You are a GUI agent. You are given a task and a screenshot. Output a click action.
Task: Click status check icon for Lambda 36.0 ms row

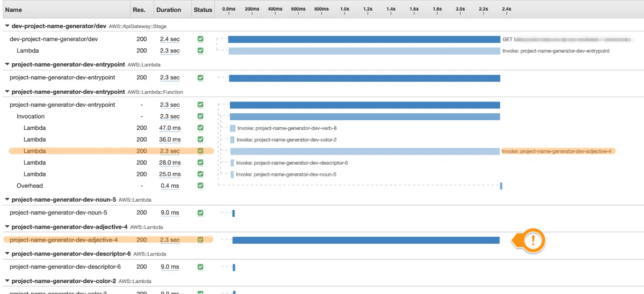(x=200, y=139)
